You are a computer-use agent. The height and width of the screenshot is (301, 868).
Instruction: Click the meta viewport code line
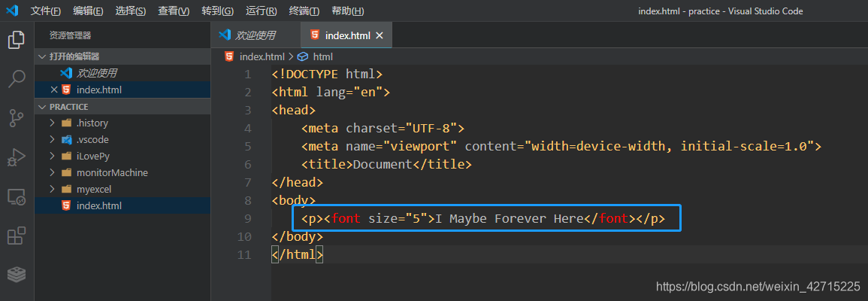pos(561,146)
